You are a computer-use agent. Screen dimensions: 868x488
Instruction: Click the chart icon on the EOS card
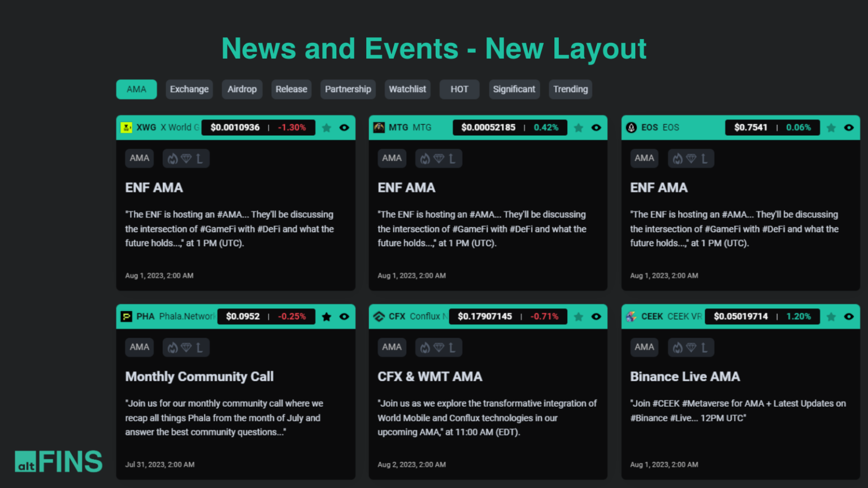[705, 158]
